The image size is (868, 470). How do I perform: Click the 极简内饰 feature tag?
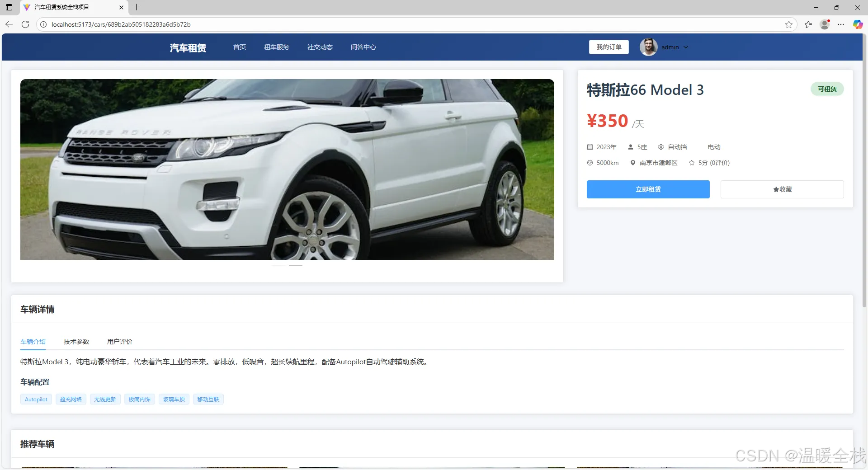tap(140, 399)
